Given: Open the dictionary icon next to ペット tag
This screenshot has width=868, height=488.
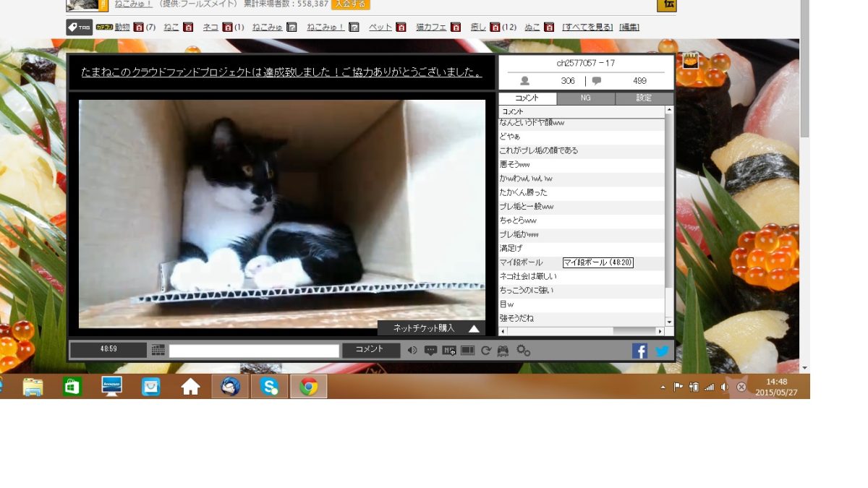Looking at the screenshot, I should coord(401,27).
